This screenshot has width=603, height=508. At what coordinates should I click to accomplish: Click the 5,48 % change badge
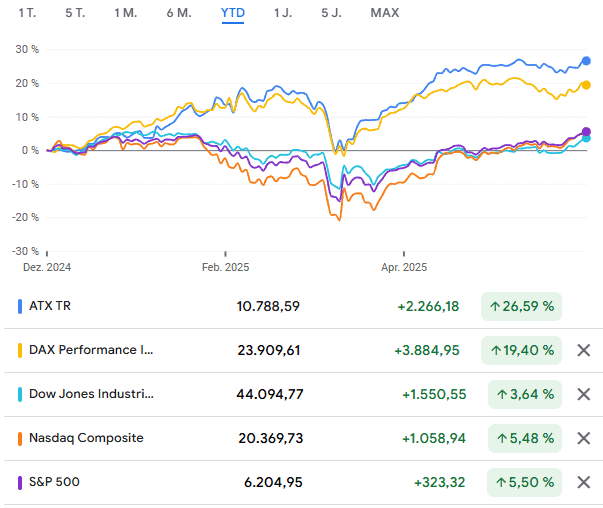pos(525,438)
